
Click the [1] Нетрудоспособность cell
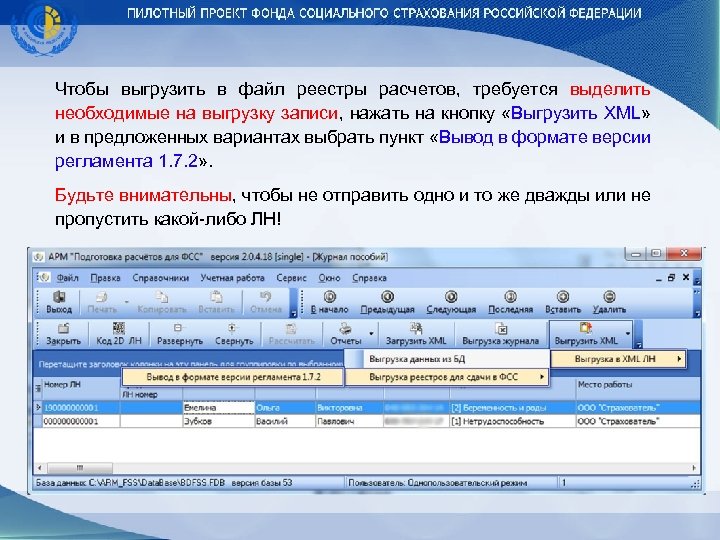(x=512, y=421)
